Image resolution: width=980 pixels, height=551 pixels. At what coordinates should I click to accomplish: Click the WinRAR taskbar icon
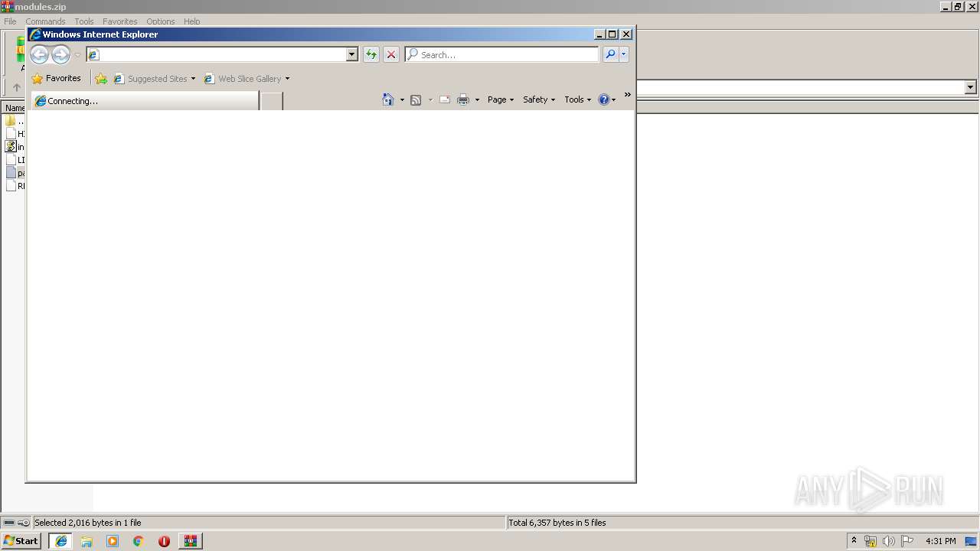190,541
